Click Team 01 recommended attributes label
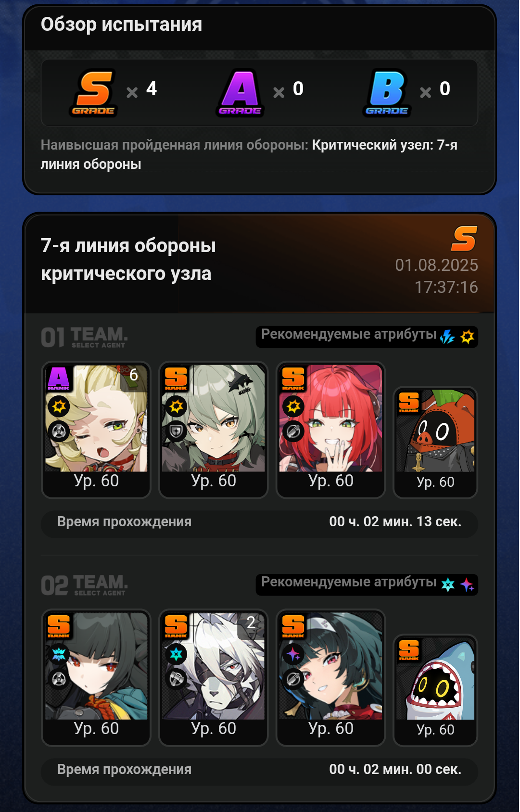This screenshot has width=520, height=812. [349, 334]
